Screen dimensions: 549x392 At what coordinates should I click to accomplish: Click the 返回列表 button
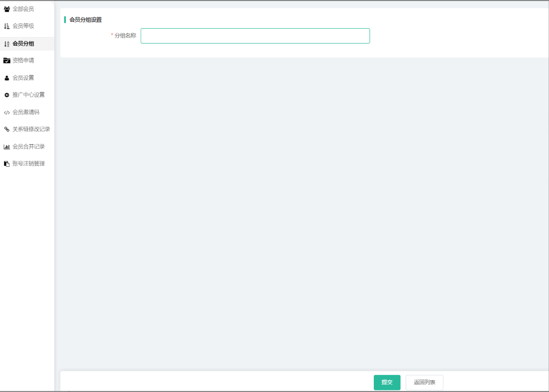click(x=424, y=382)
